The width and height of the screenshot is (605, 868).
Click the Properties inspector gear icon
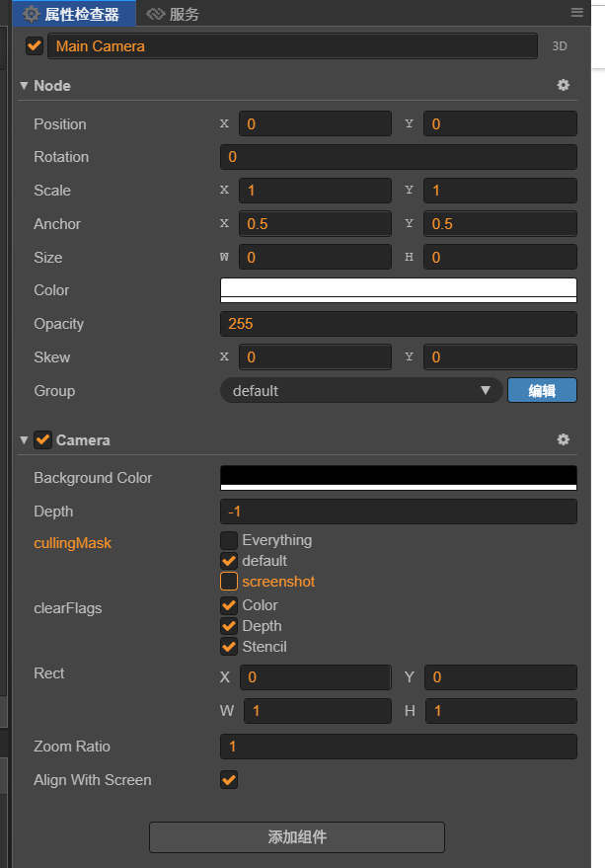pyautogui.click(x=32, y=14)
